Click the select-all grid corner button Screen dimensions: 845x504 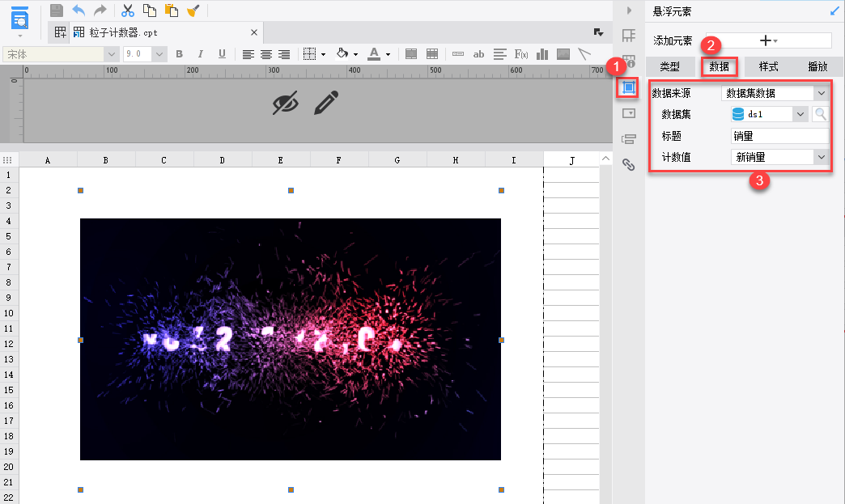pos(7,160)
